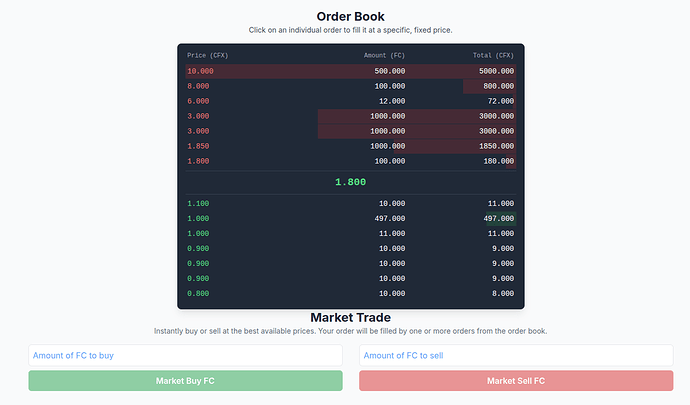The height and width of the screenshot is (405, 690).
Task: Choose the buy order priced at 0.800
Action: click(x=350, y=293)
